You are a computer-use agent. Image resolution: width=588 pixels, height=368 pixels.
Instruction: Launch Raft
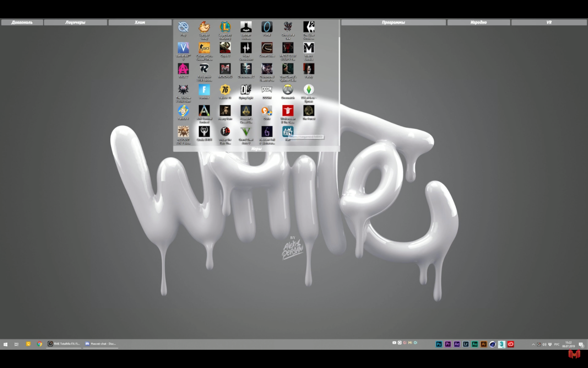click(287, 132)
